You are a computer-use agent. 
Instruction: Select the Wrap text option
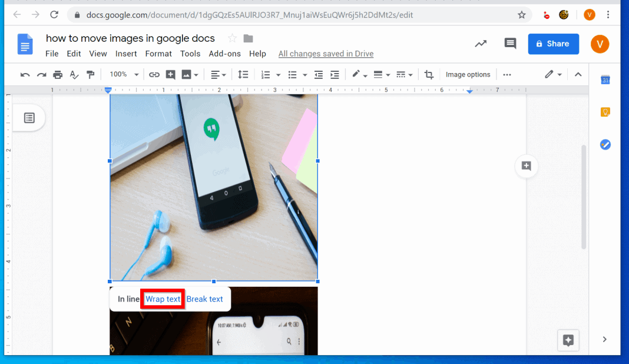coord(162,299)
